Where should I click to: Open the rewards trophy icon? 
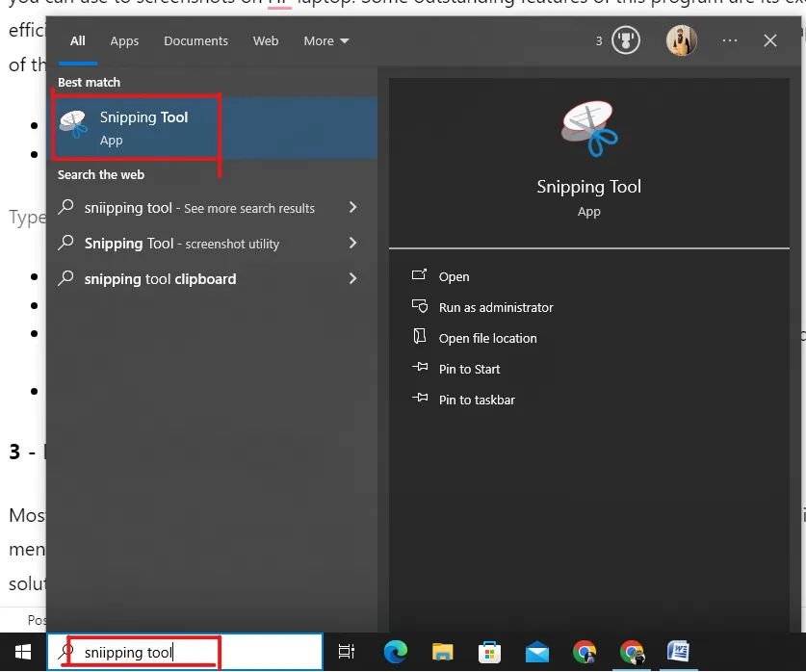point(626,40)
